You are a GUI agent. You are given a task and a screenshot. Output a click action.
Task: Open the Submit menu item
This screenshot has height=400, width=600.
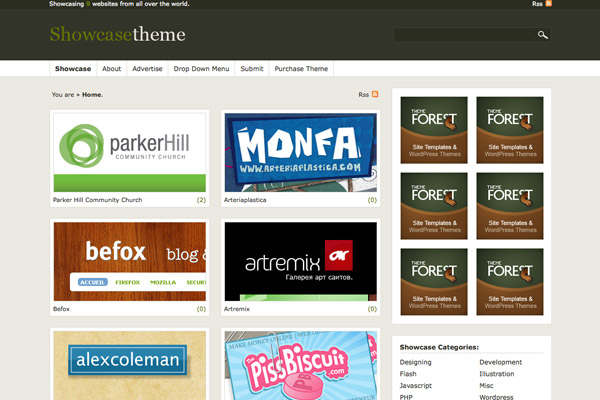252,69
